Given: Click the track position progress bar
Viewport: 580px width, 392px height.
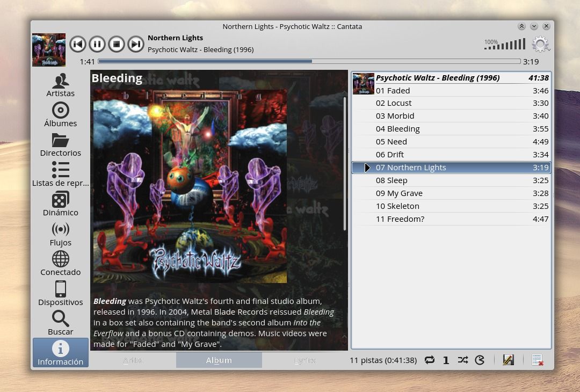Looking at the screenshot, I should click(309, 61).
